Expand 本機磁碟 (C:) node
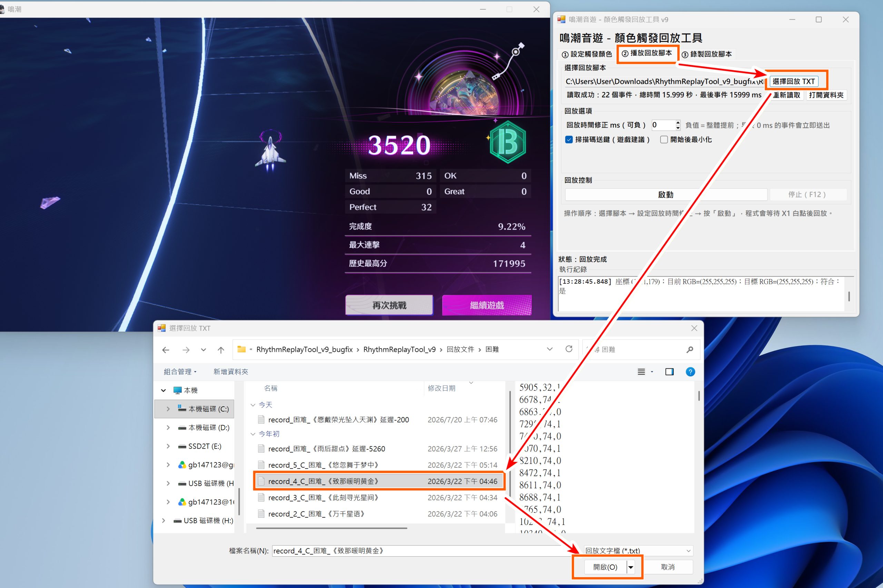The width and height of the screenshot is (883, 588). (x=168, y=409)
